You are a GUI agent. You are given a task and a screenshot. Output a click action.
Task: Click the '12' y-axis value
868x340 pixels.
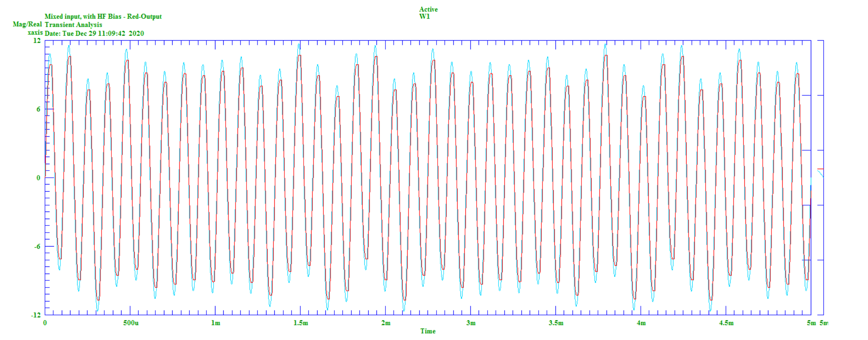pyautogui.click(x=37, y=40)
